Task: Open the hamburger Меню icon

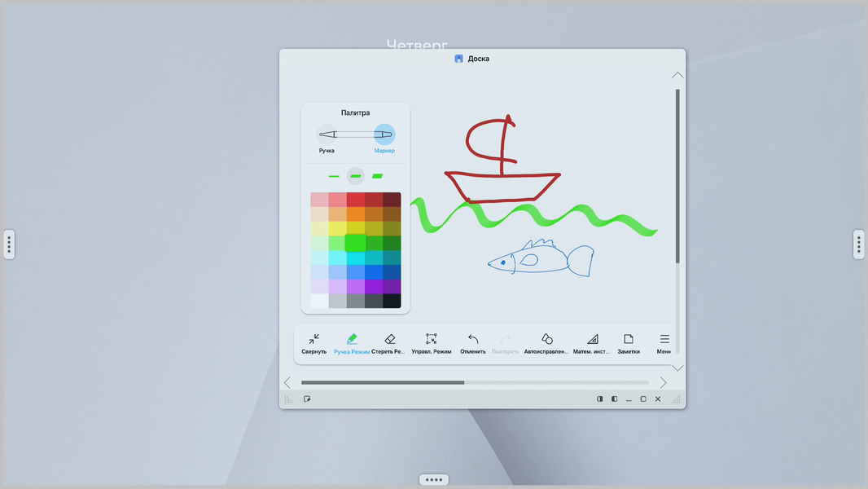Action: click(x=664, y=339)
